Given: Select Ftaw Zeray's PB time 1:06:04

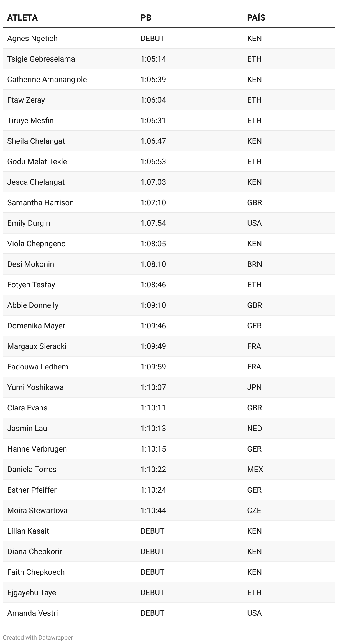Looking at the screenshot, I should 153,100.
